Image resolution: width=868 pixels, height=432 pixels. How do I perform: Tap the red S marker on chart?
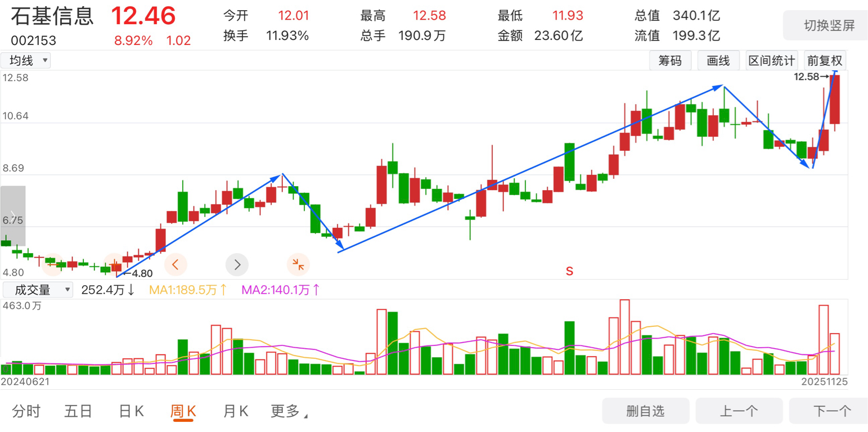pyautogui.click(x=569, y=271)
